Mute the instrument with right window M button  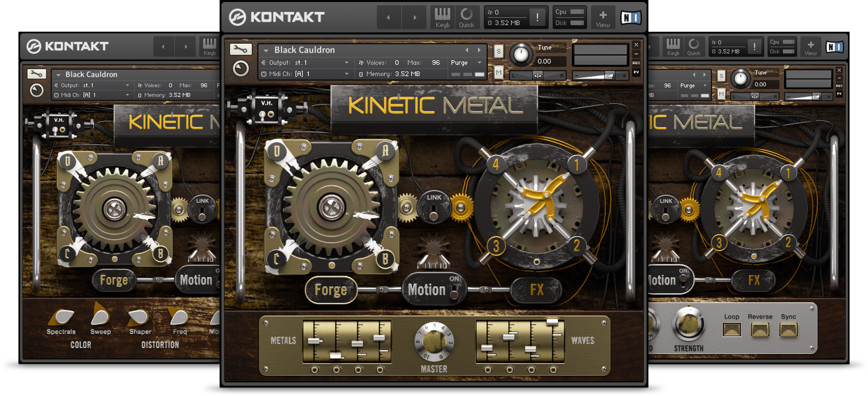pyautogui.click(x=721, y=94)
